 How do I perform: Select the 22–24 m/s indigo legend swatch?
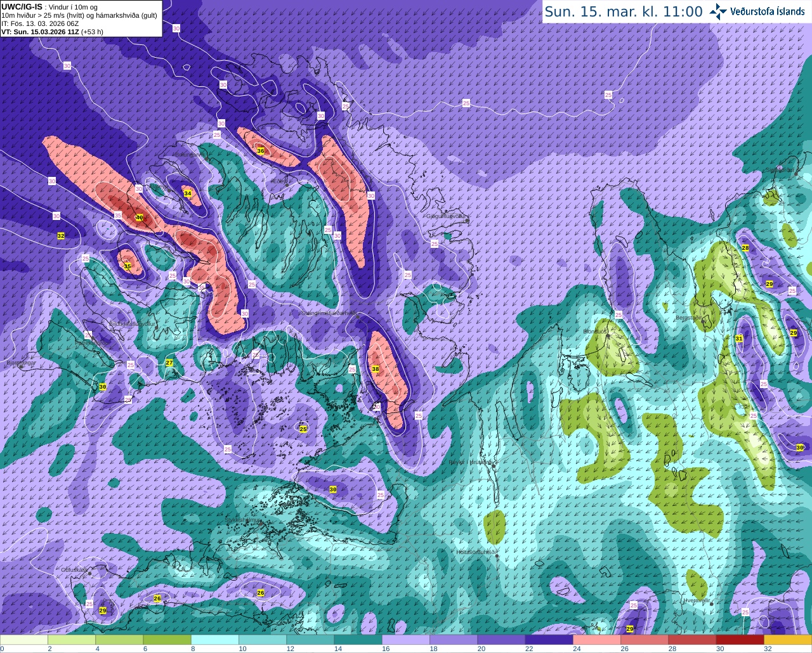pyautogui.click(x=549, y=640)
